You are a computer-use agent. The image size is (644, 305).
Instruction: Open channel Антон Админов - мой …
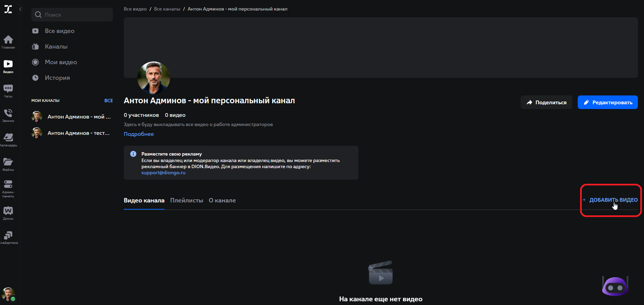[72, 116]
